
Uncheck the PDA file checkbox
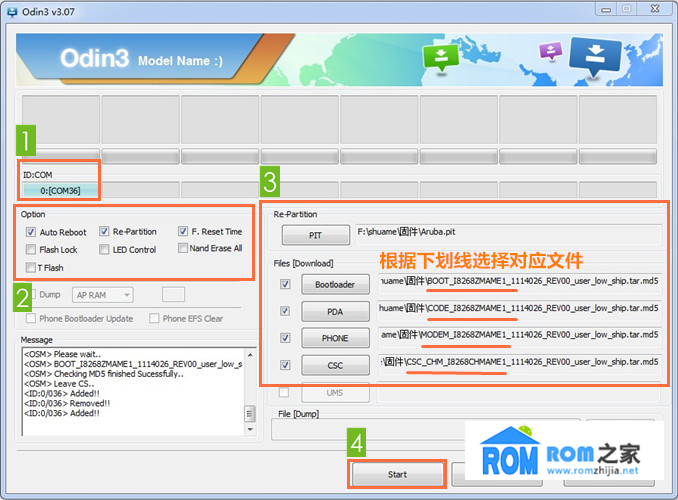[285, 311]
